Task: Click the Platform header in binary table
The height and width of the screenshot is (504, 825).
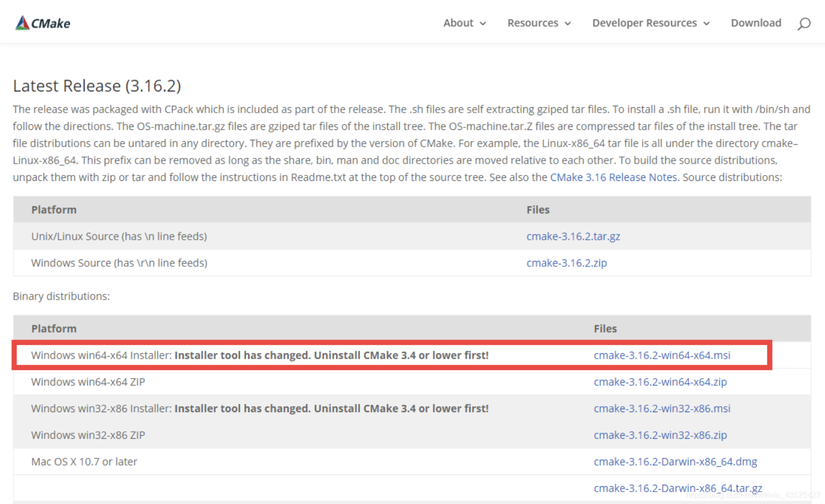Action: coord(54,329)
